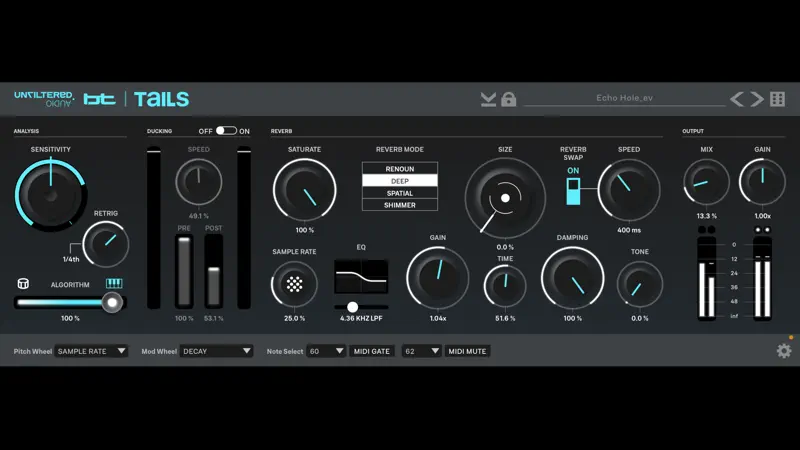
Task: Click the EQ frequency slider handle
Action: (x=352, y=307)
